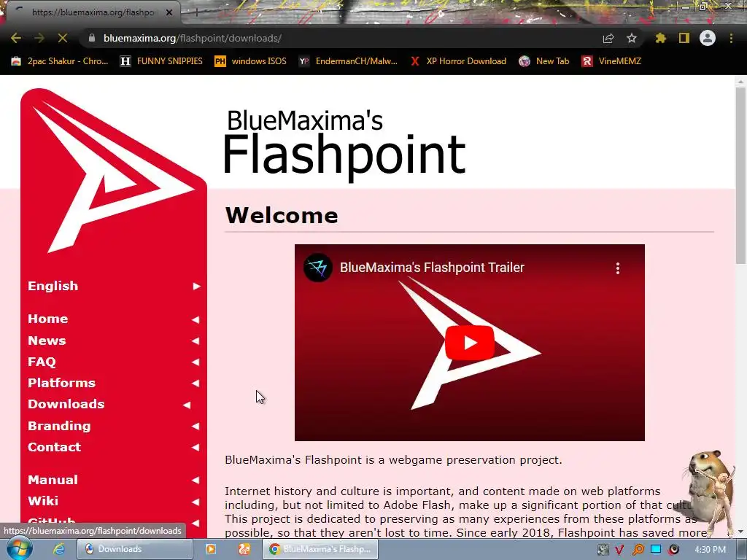Play the Flashpoint Trailer video
This screenshot has height=560, width=747.
tap(470, 343)
